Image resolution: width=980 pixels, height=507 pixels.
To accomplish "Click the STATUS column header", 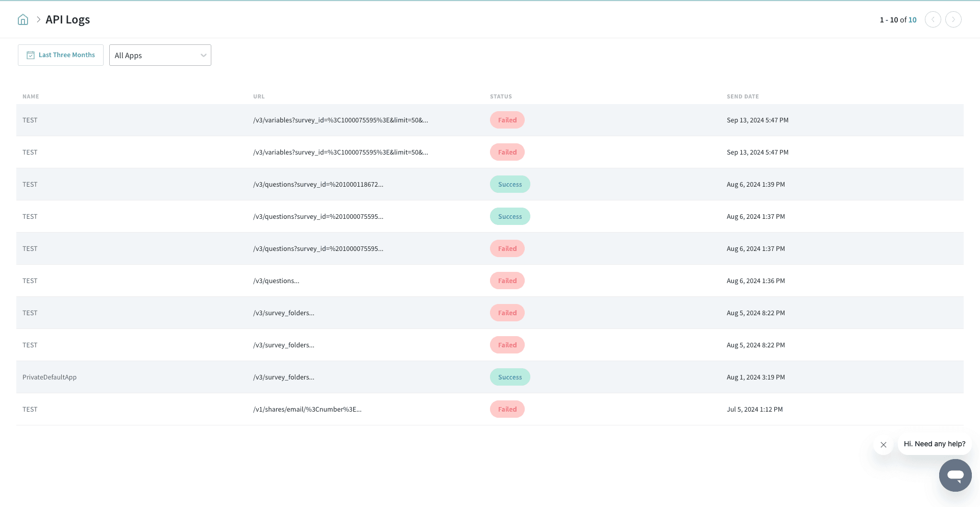I will coord(501,96).
